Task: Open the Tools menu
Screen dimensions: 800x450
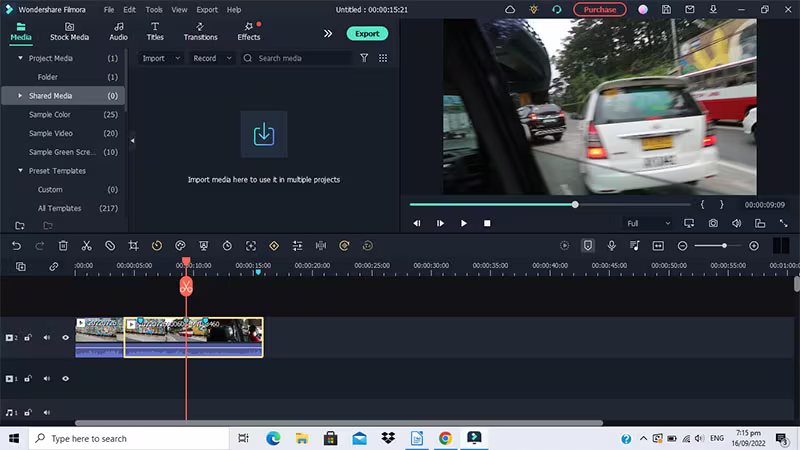Action: pos(154,9)
